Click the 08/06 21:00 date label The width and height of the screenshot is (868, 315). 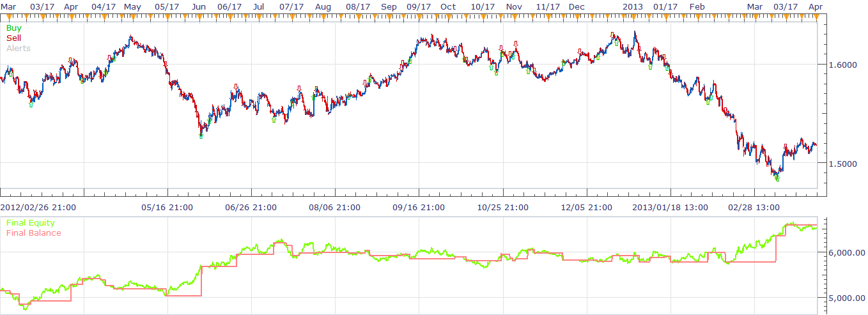tap(334, 208)
